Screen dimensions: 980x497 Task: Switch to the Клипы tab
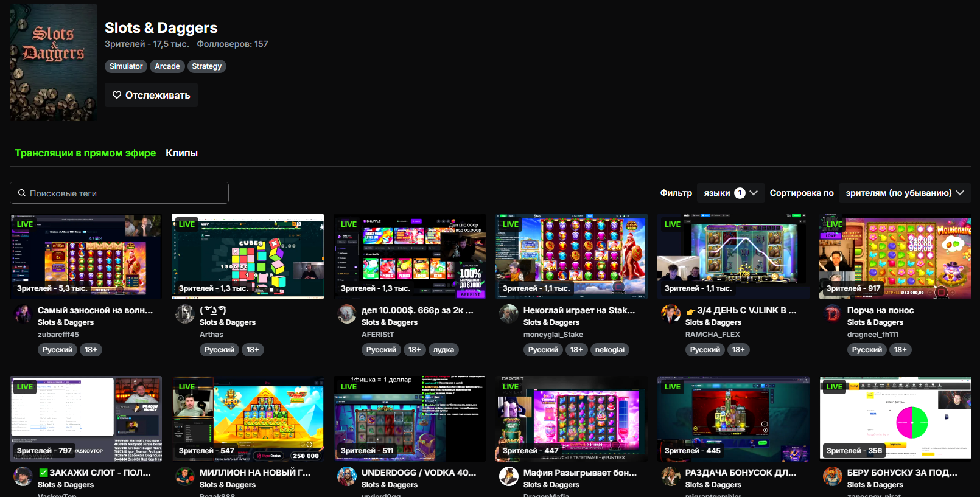click(x=181, y=153)
